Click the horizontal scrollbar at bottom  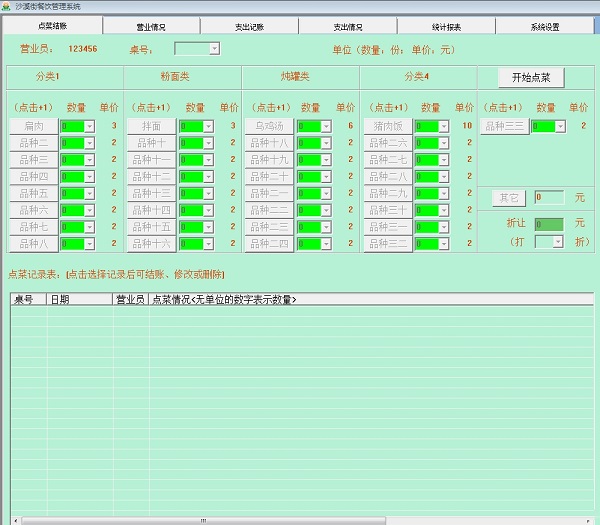tap(300, 520)
